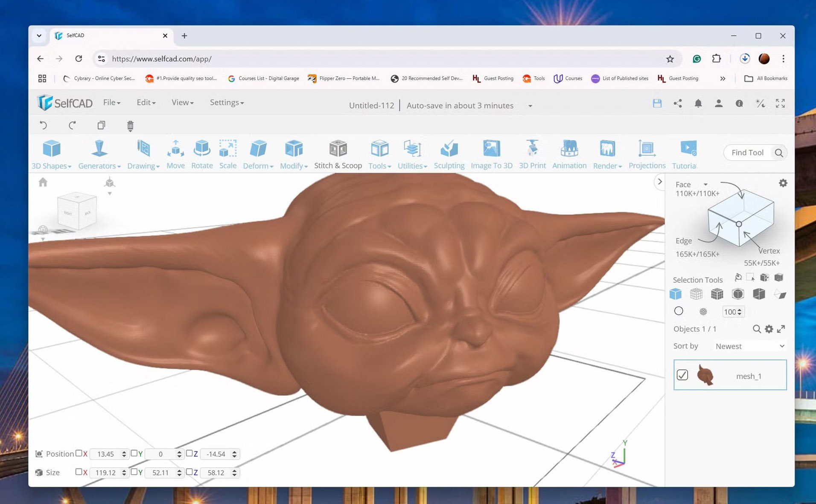Image resolution: width=816 pixels, height=504 pixels.
Task: Reset view with home icon
Action: (43, 182)
